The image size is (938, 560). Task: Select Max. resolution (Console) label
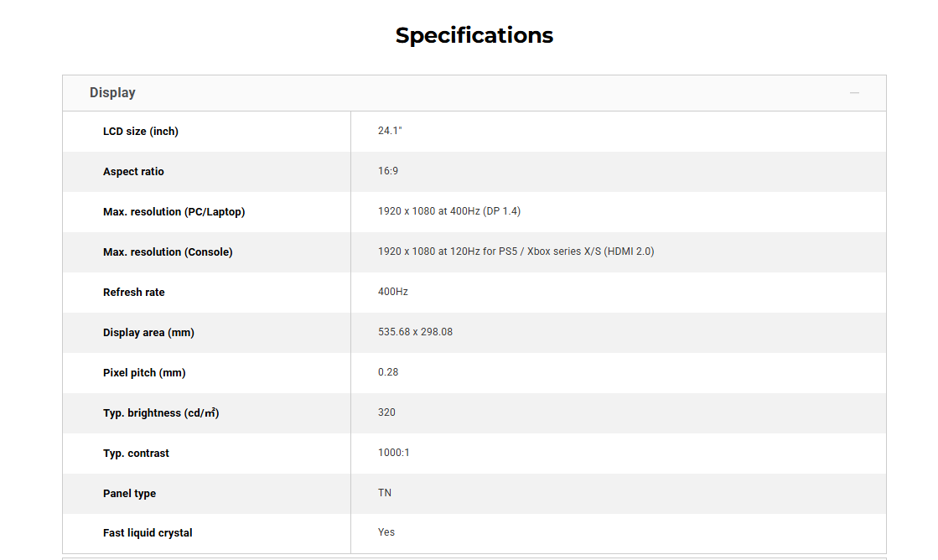click(168, 252)
